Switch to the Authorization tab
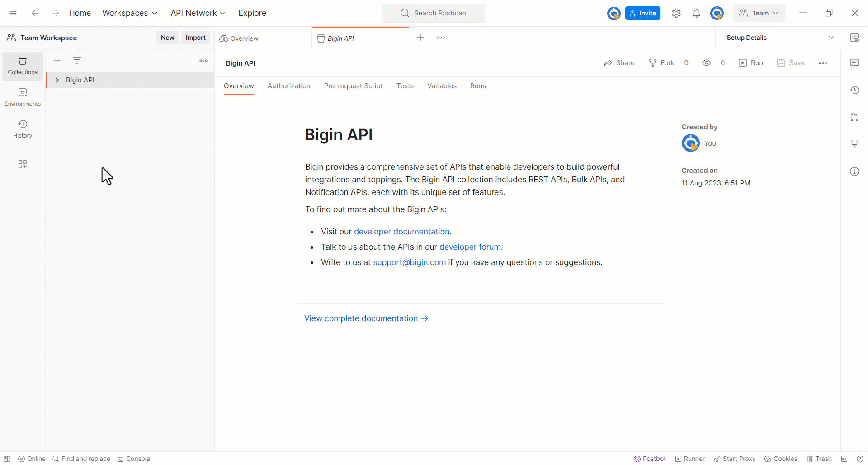This screenshot has height=465, width=868. [289, 86]
